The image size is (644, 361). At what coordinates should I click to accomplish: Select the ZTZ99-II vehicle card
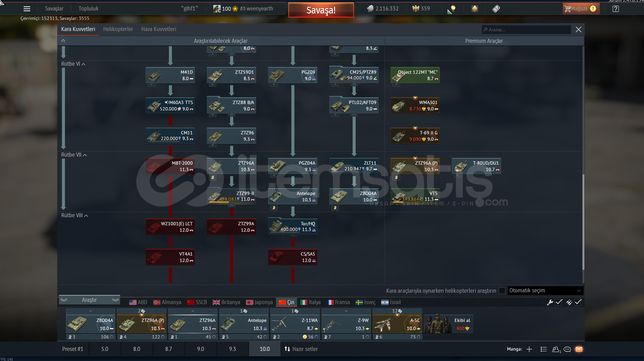pos(231,196)
